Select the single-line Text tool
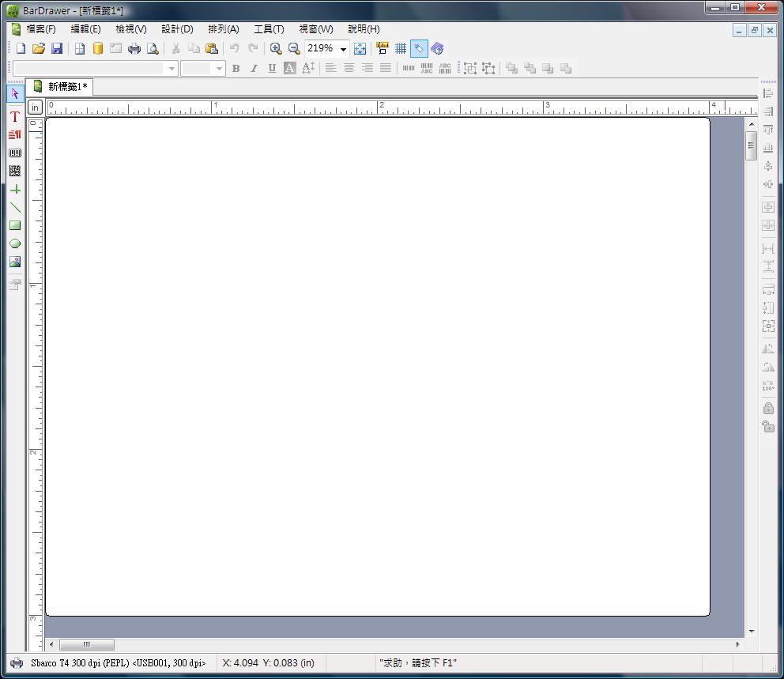 pos(15,116)
